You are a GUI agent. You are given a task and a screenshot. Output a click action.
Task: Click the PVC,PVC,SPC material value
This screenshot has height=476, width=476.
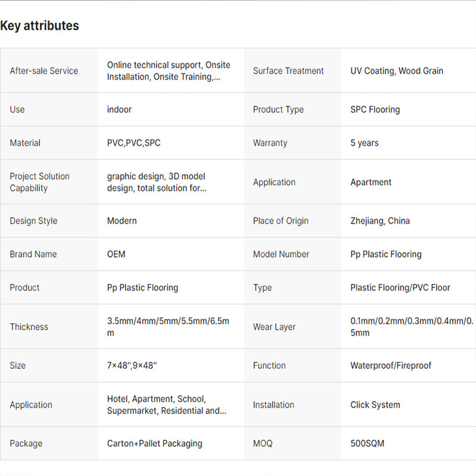click(x=133, y=143)
